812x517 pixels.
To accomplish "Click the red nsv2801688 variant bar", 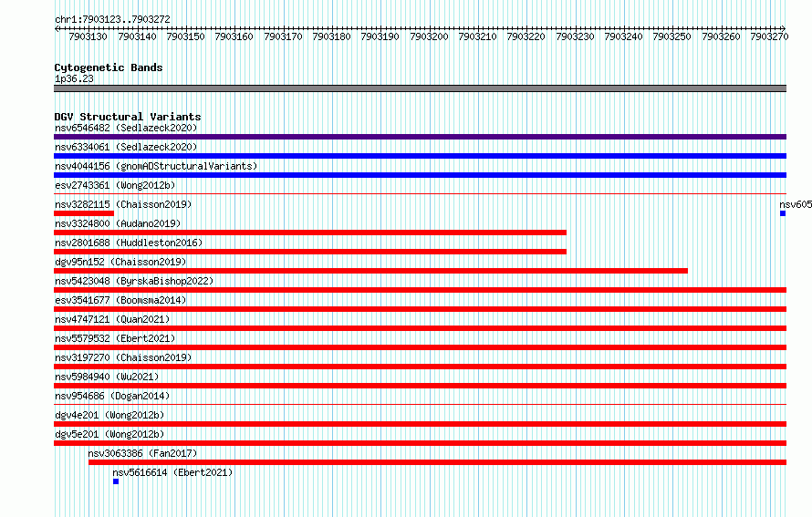I will pyautogui.click(x=310, y=252).
